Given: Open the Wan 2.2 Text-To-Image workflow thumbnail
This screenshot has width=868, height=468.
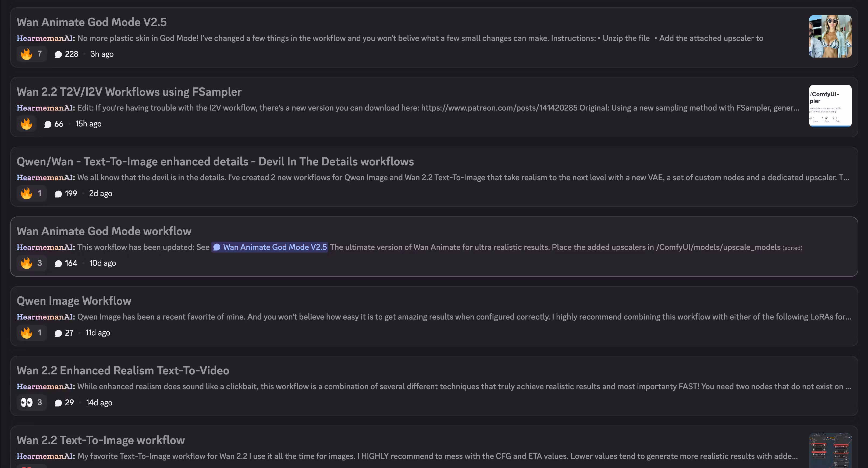Looking at the screenshot, I should (830, 451).
